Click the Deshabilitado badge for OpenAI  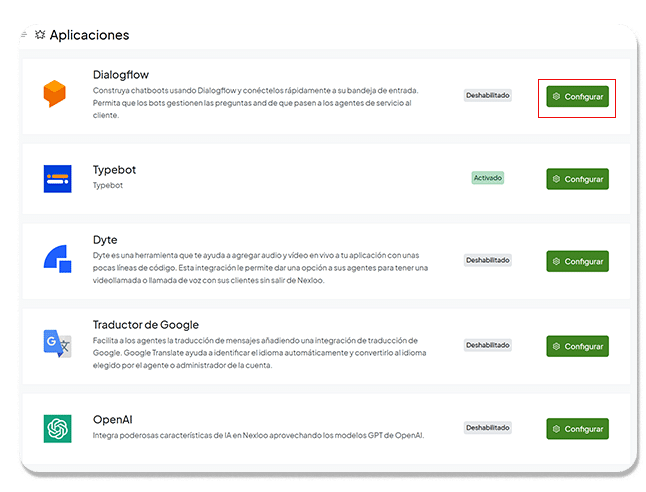click(488, 428)
